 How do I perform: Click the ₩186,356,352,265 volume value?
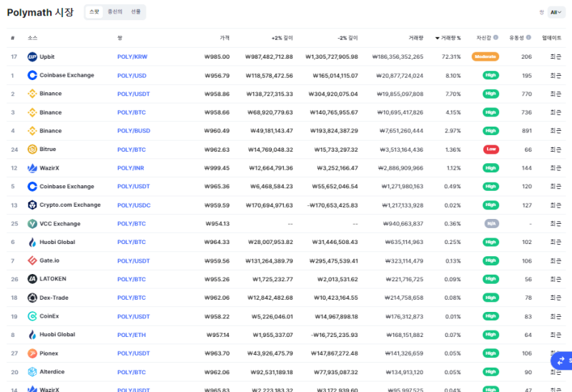398,57
